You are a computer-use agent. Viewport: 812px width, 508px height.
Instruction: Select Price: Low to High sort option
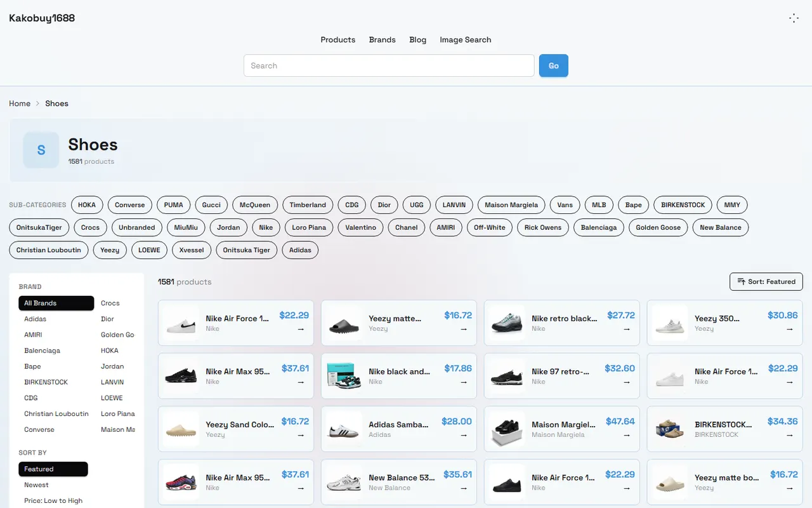53,501
